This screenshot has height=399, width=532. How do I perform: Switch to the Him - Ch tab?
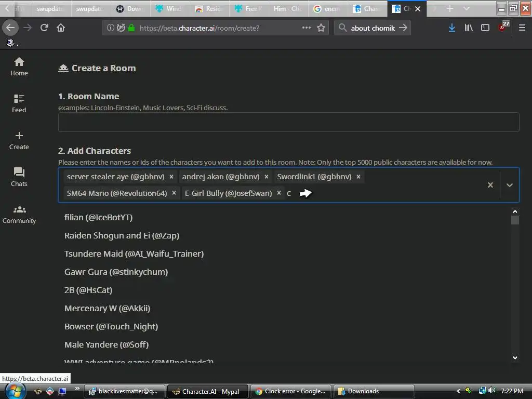(288, 9)
